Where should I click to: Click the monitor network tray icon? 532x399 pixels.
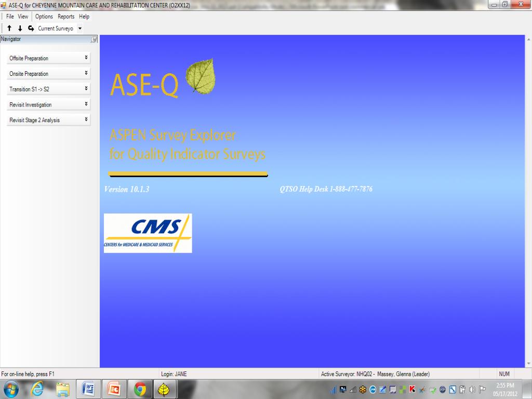click(343, 390)
